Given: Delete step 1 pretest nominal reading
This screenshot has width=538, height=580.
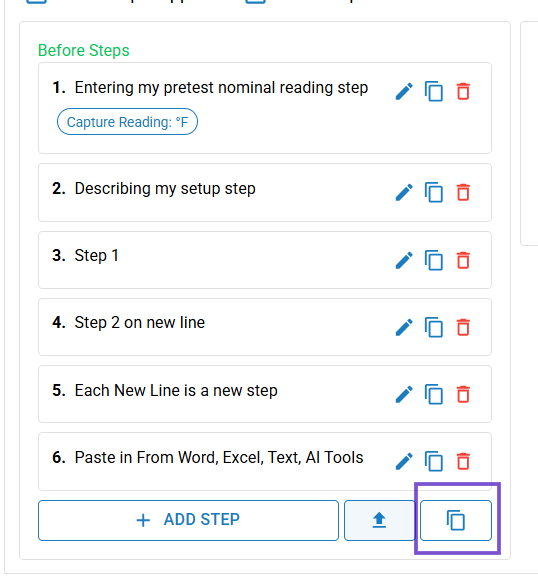Looking at the screenshot, I should [463, 91].
